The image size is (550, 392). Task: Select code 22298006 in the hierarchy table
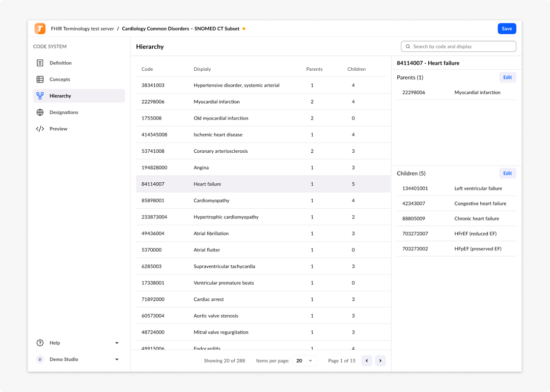pos(263,102)
